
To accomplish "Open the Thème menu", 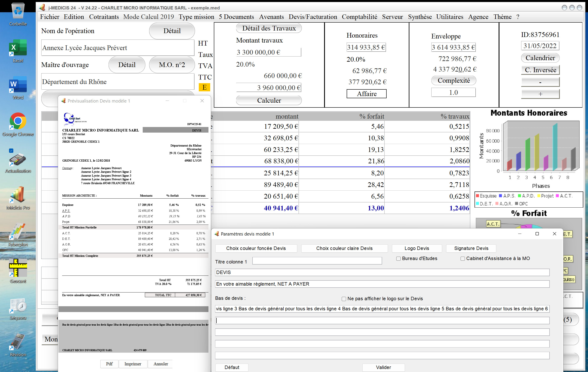I will pyautogui.click(x=502, y=17).
